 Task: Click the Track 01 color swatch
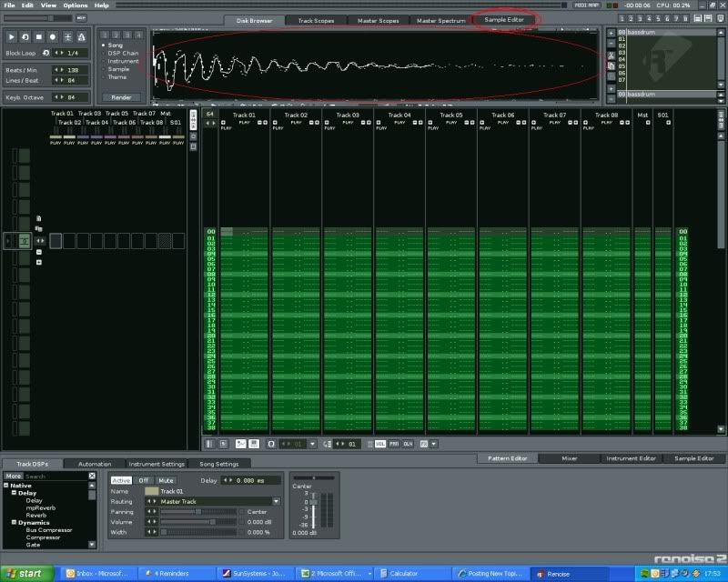151,491
